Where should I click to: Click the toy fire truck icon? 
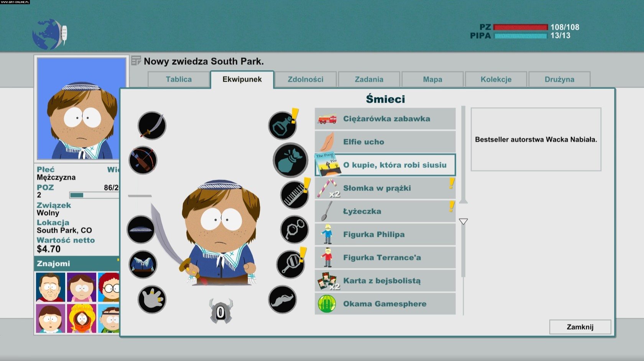327,119
